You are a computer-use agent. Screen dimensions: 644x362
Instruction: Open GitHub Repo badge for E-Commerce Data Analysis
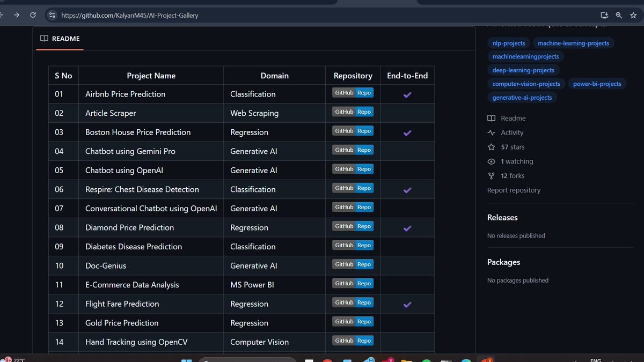[x=353, y=283]
